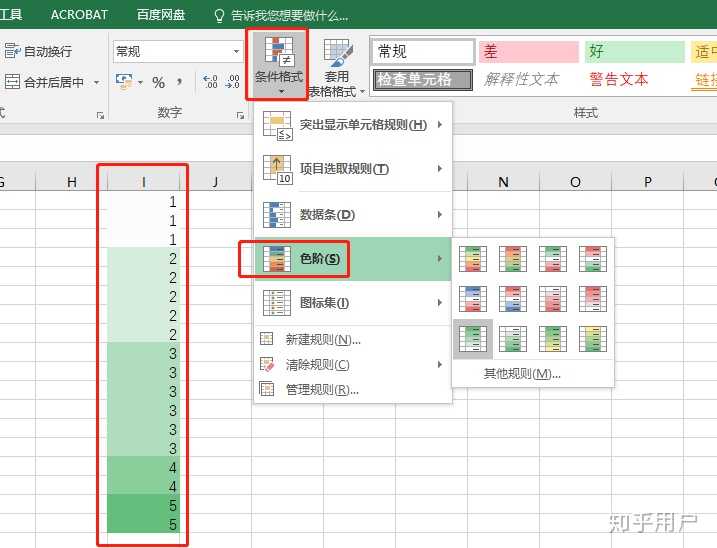
Task: Select column header I
Action: [x=144, y=182]
